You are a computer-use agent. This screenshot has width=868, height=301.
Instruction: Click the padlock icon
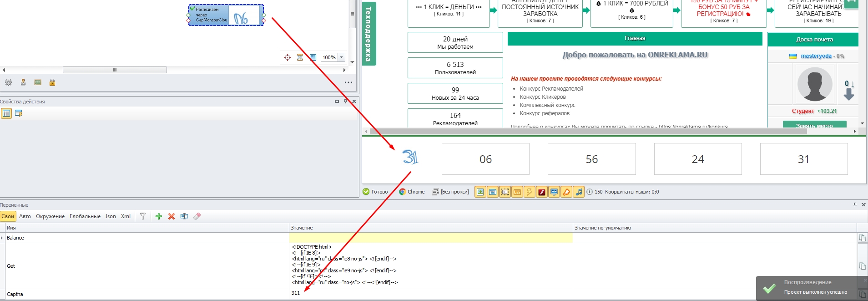click(52, 82)
